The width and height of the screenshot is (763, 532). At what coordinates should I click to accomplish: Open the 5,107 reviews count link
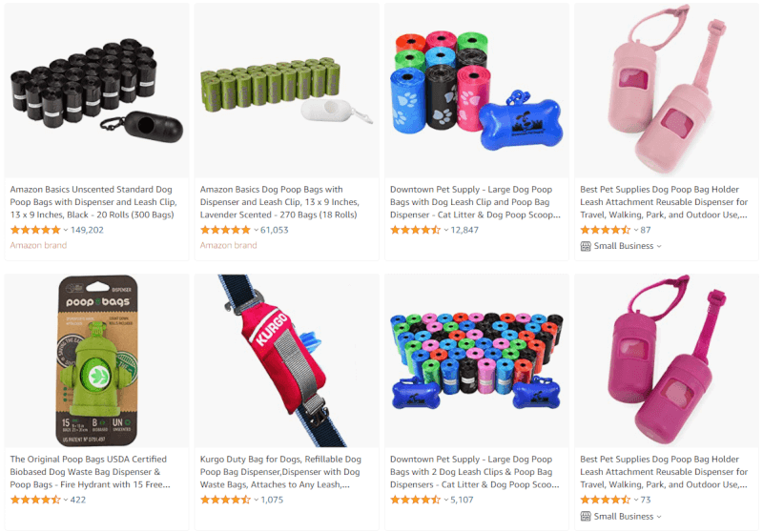(x=462, y=500)
